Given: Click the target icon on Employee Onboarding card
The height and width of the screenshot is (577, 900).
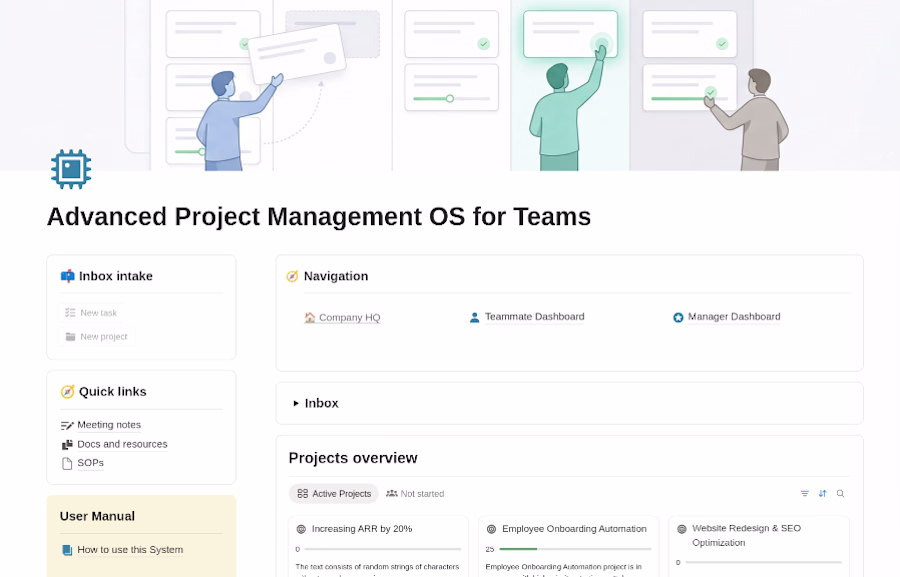Looking at the screenshot, I should [x=491, y=529].
